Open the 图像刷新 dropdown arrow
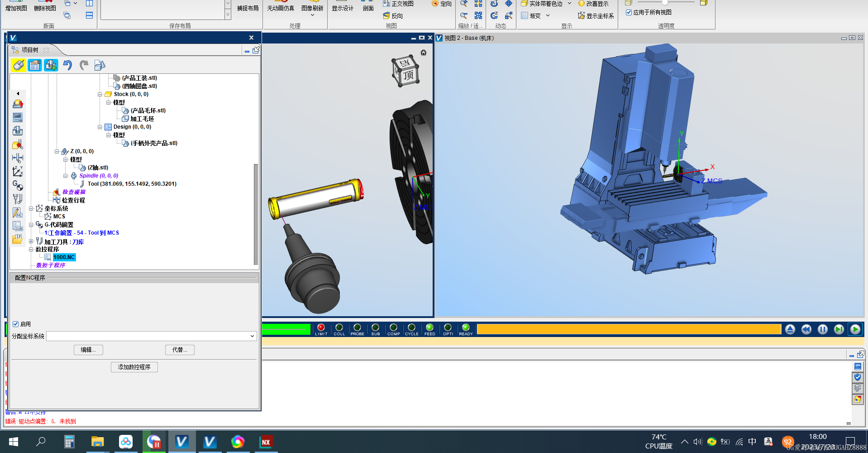This screenshot has width=868, height=453. [312, 15]
